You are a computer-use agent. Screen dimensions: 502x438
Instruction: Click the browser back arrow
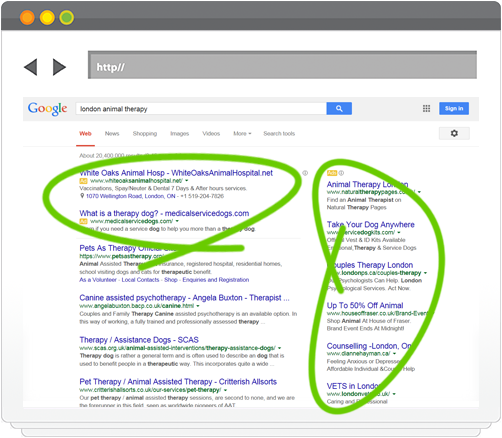[x=30, y=67]
